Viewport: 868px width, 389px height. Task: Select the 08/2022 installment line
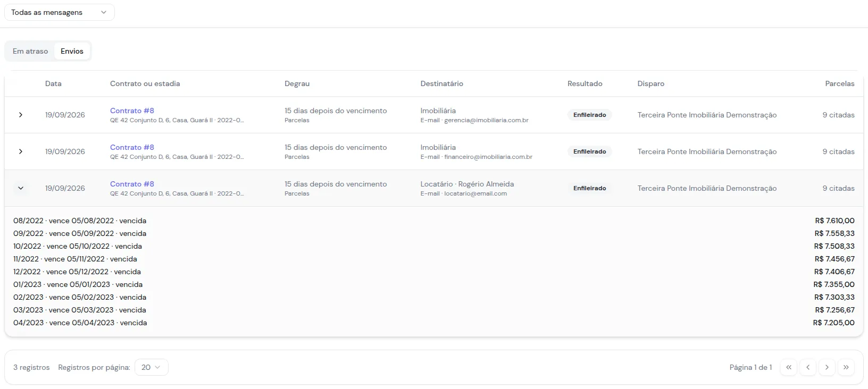pos(434,221)
